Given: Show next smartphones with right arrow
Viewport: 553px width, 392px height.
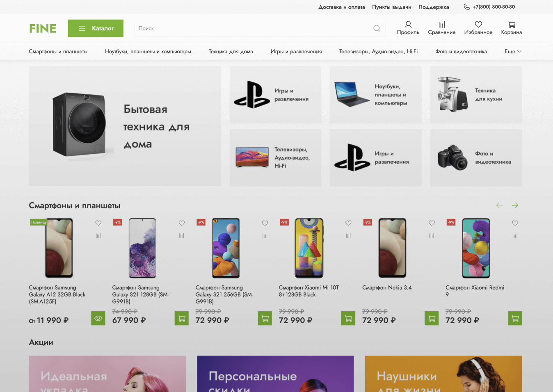Looking at the screenshot, I should (515, 205).
